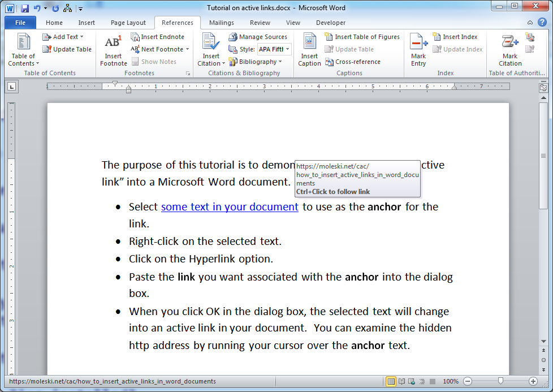
Task: Click the zoom in plus button
Action: (533, 381)
